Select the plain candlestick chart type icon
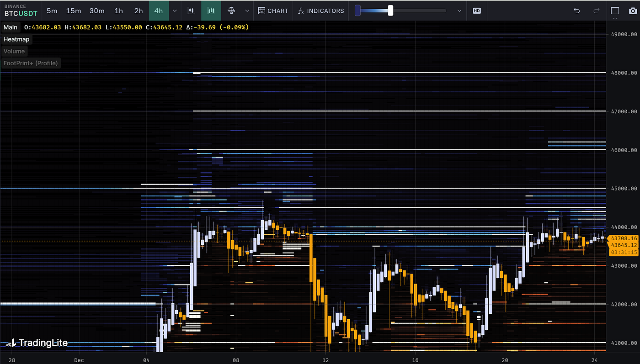The width and height of the screenshot is (640, 364). (191, 11)
